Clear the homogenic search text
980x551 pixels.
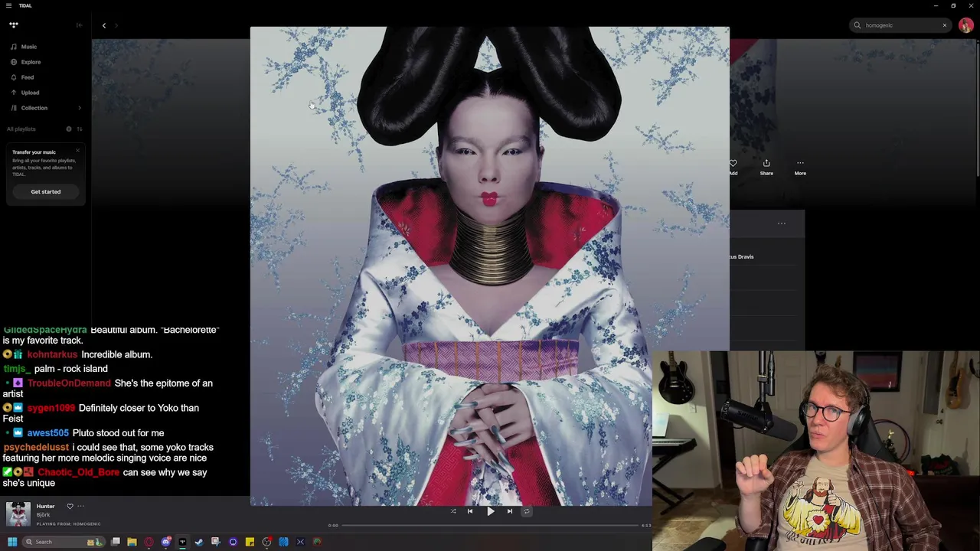945,25
